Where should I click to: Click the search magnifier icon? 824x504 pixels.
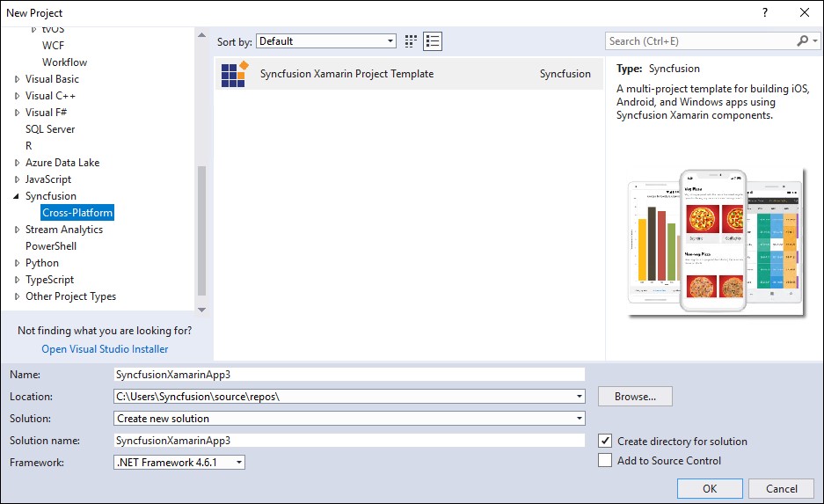(x=802, y=41)
